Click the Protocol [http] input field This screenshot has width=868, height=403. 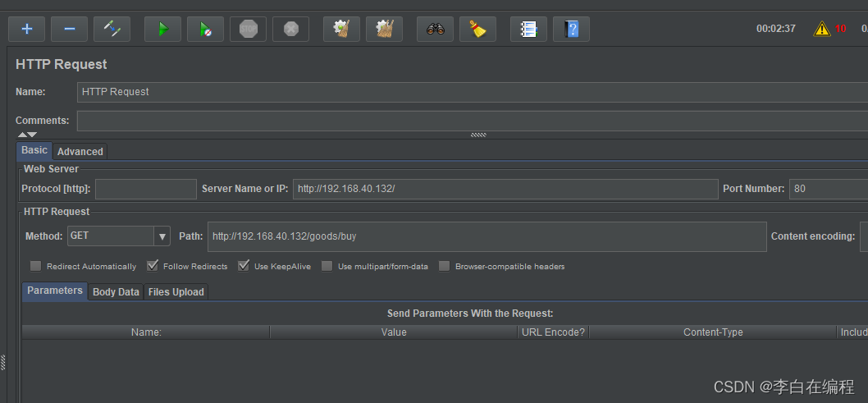145,189
